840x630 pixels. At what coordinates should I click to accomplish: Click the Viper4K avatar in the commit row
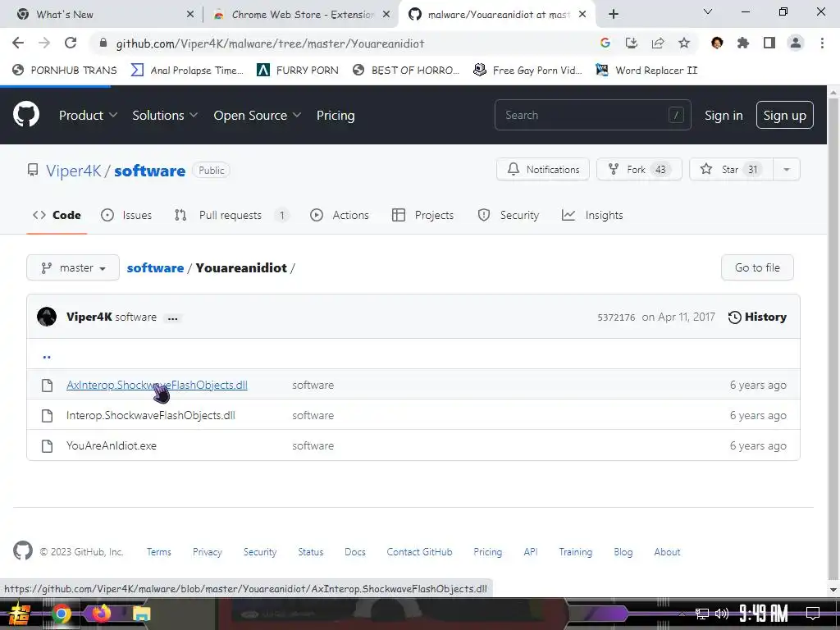47,317
